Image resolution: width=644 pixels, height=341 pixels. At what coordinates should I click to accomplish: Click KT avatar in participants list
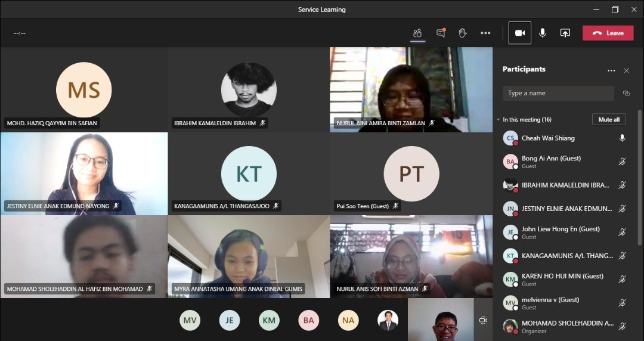click(510, 256)
